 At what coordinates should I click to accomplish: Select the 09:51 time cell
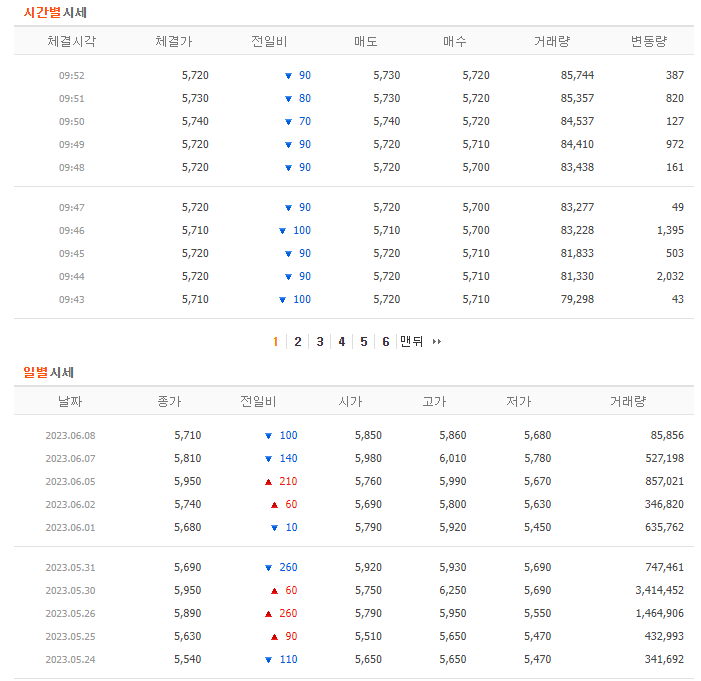(x=72, y=98)
